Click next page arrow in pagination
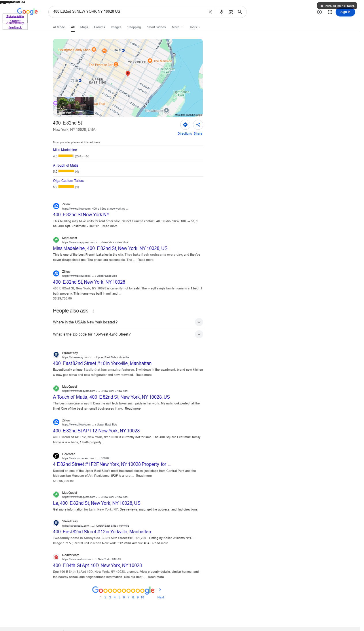 point(160,590)
